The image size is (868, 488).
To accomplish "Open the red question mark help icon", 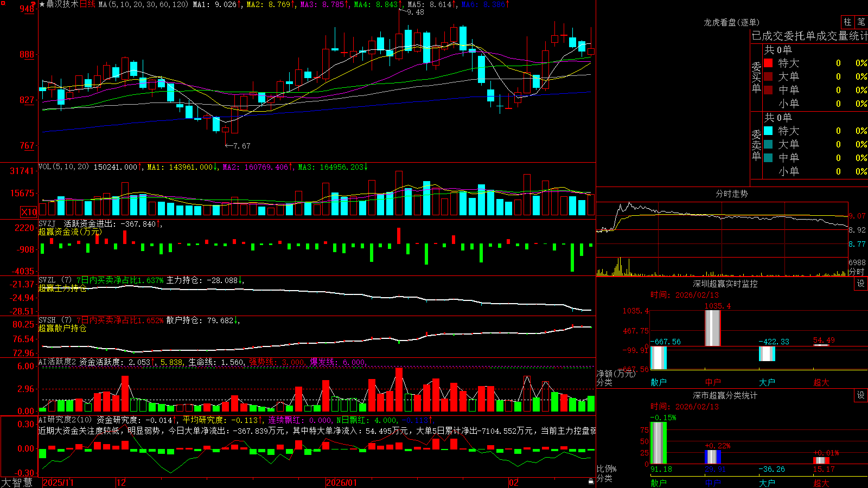I will point(32,4).
